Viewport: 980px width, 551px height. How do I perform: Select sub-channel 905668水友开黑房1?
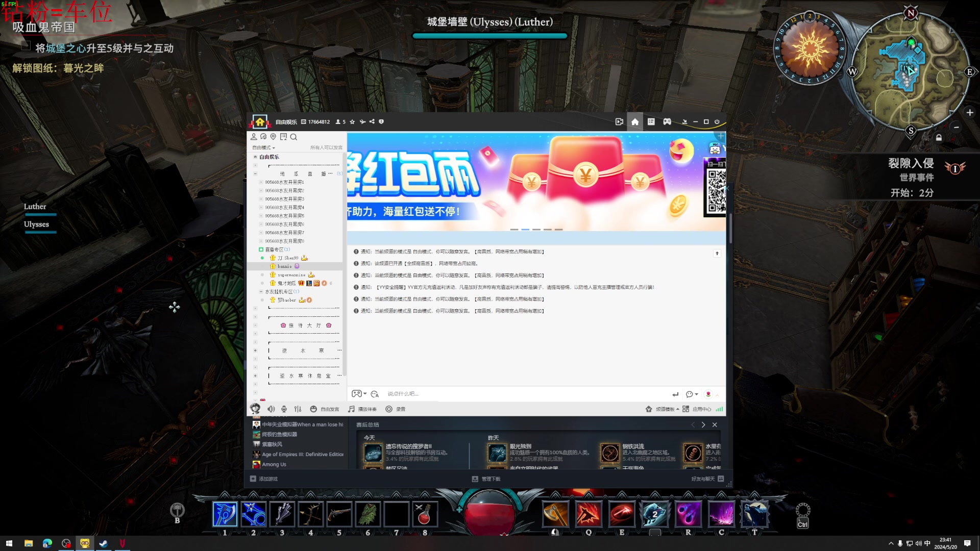[x=284, y=182]
